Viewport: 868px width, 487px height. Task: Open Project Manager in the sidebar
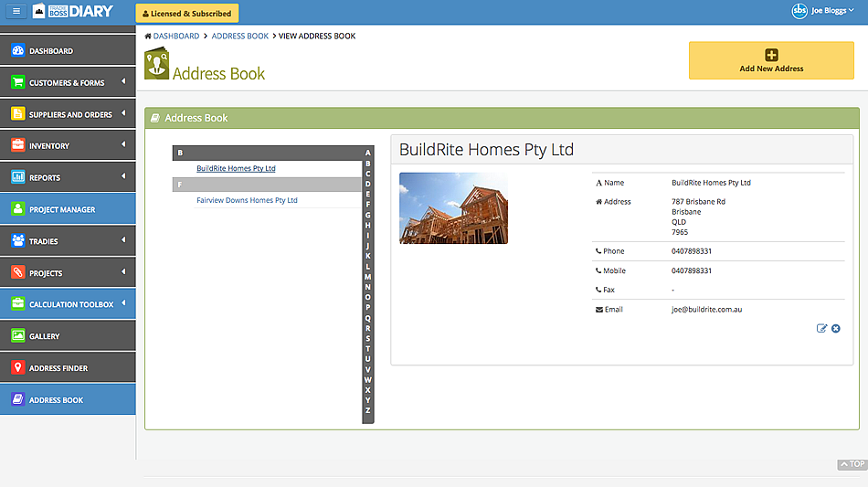[x=68, y=208]
